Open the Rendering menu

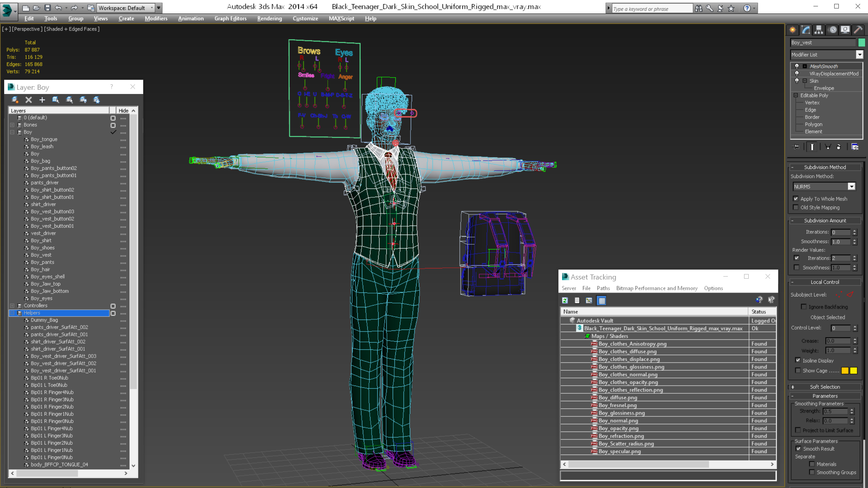[x=269, y=18]
